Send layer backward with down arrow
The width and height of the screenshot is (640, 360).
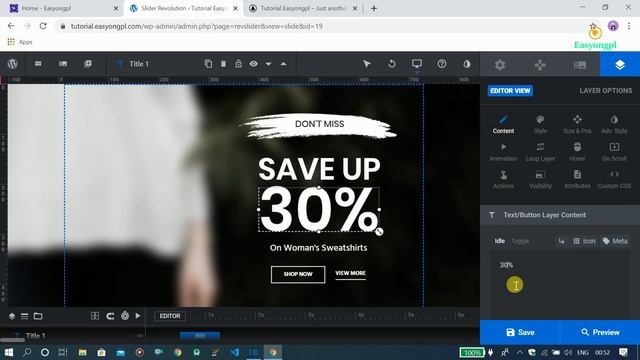click(268, 64)
